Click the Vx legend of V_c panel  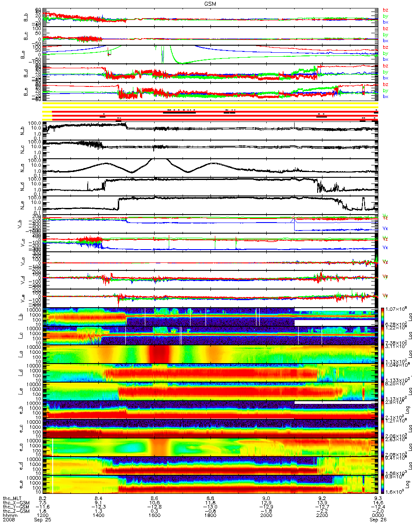click(385, 247)
